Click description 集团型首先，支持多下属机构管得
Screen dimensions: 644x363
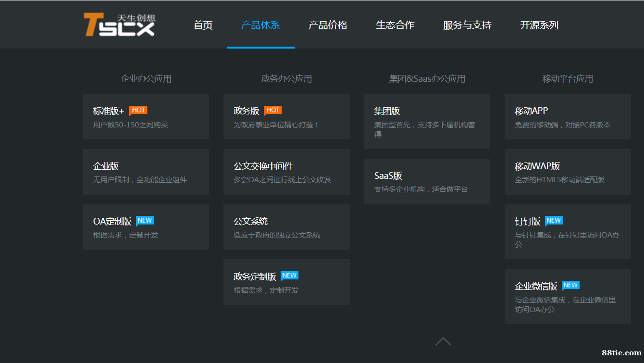(x=425, y=130)
